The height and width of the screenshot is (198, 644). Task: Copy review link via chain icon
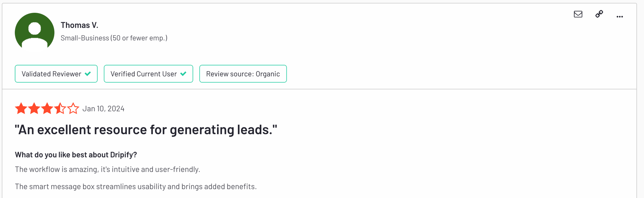pyautogui.click(x=599, y=14)
